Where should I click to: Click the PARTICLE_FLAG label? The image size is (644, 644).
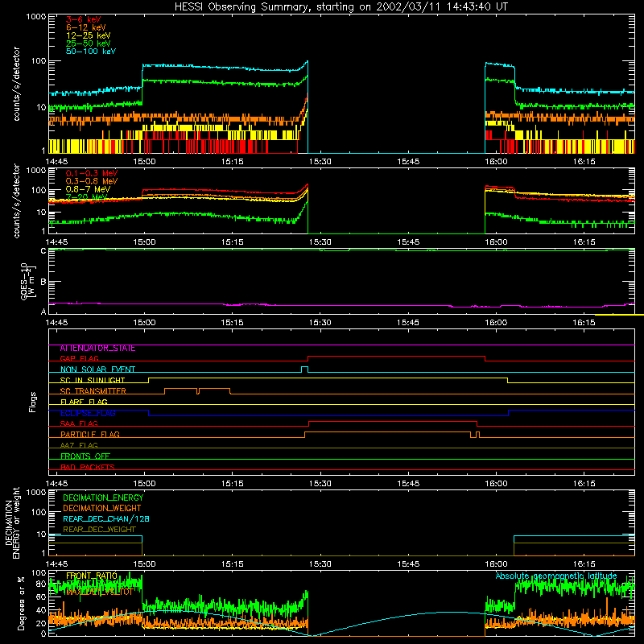[90, 434]
